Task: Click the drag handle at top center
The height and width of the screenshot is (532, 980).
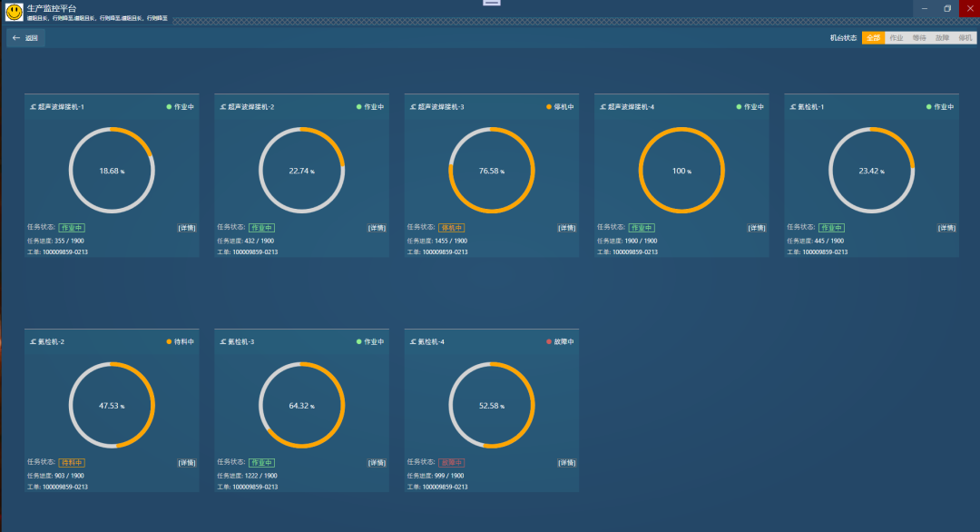Action: coord(492,3)
